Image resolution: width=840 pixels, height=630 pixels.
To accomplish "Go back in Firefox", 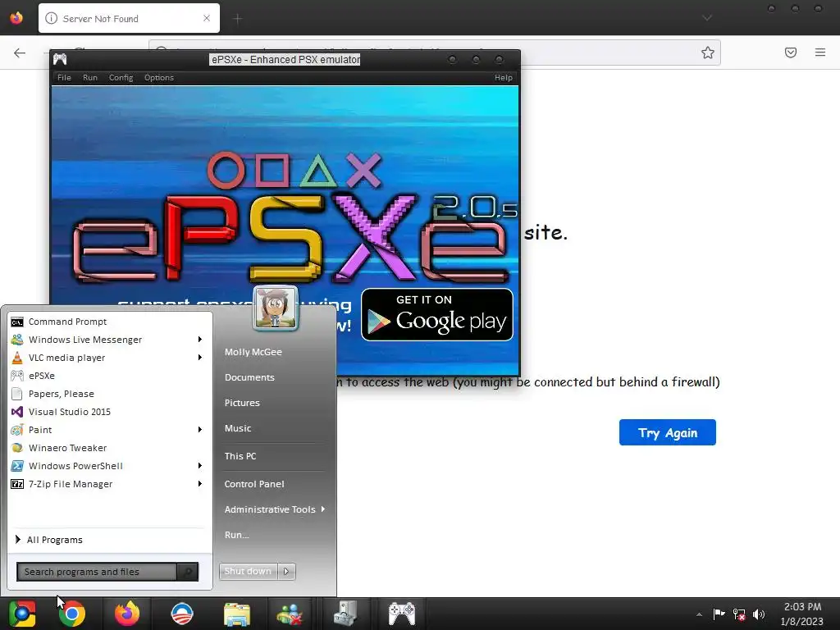I will [x=20, y=52].
